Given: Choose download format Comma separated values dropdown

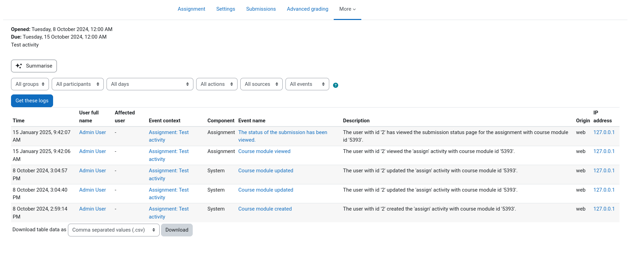Looking at the screenshot, I should point(114,230).
